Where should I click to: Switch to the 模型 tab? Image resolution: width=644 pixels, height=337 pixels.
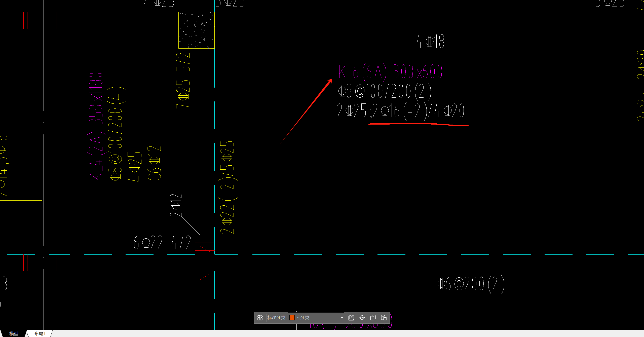coord(14,333)
